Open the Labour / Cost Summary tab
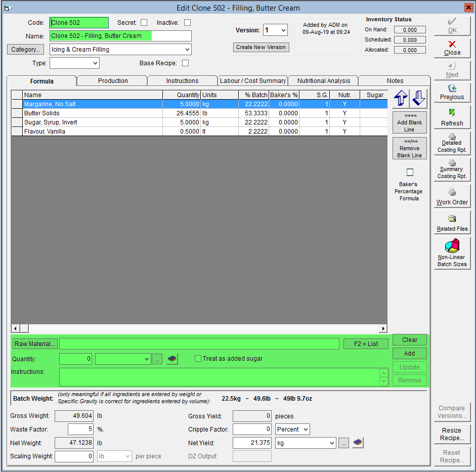 [x=253, y=81]
